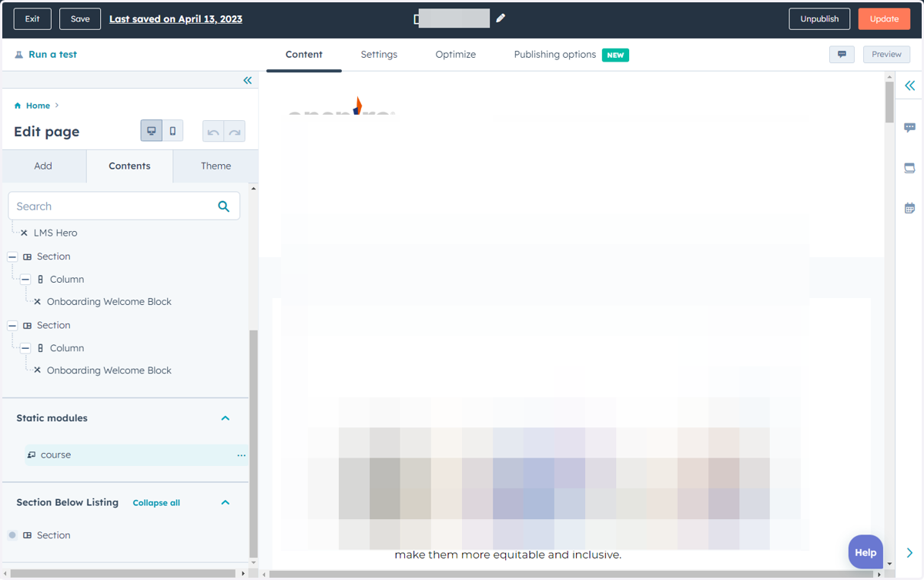Screen dimensions: 924x580
Task: Click the undo arrow button
Action: [213, 132]
